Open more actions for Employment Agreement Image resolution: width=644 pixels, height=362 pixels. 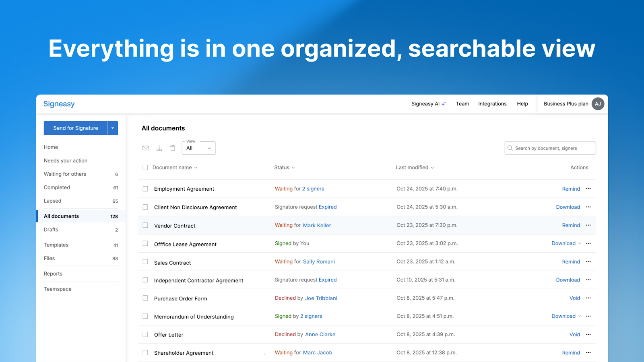[x=588, y=189]
